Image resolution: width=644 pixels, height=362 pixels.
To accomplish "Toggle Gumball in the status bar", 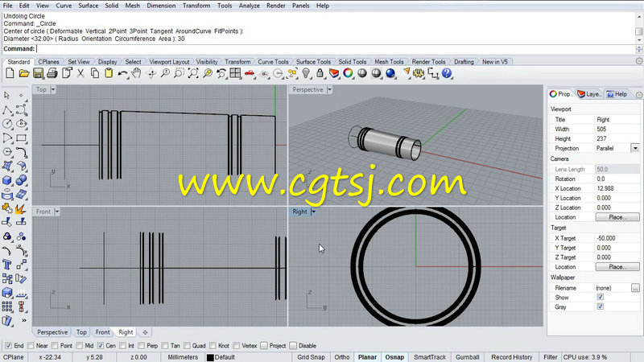I will point(468,357).
